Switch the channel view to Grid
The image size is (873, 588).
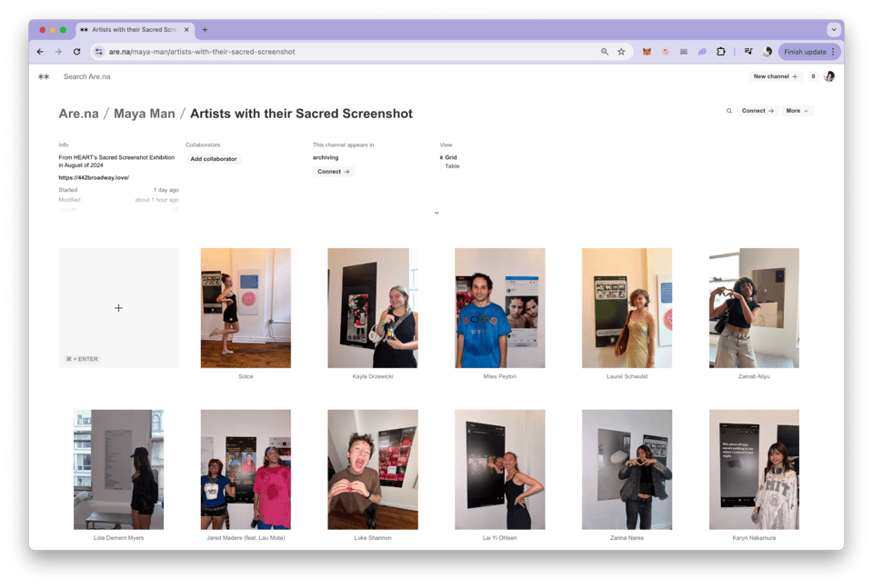click(x=450, y=157)
